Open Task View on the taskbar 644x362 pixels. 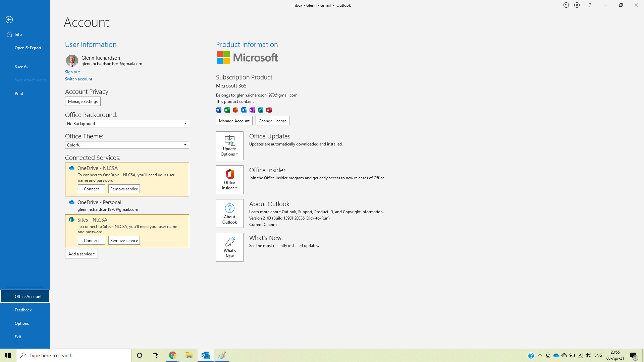point(156,355)
